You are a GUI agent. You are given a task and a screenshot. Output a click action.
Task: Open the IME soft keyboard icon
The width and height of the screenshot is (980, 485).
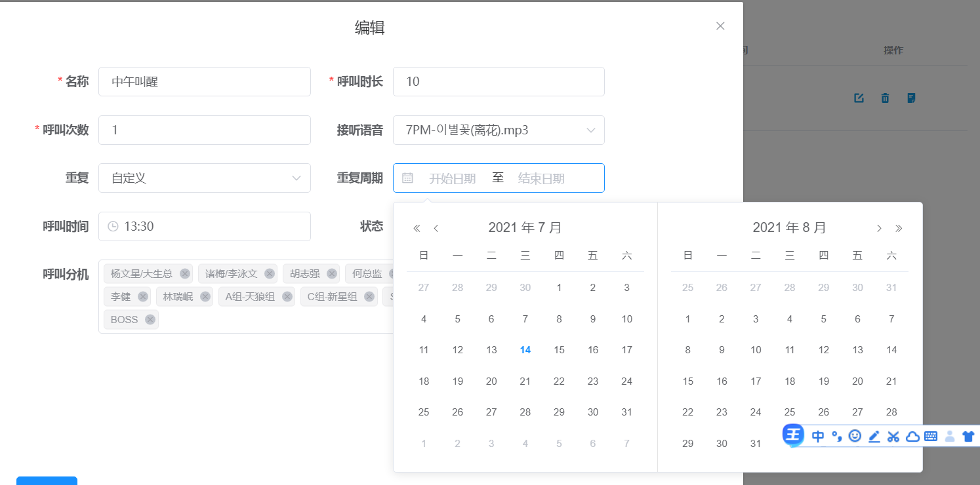[x=931, y=436]
